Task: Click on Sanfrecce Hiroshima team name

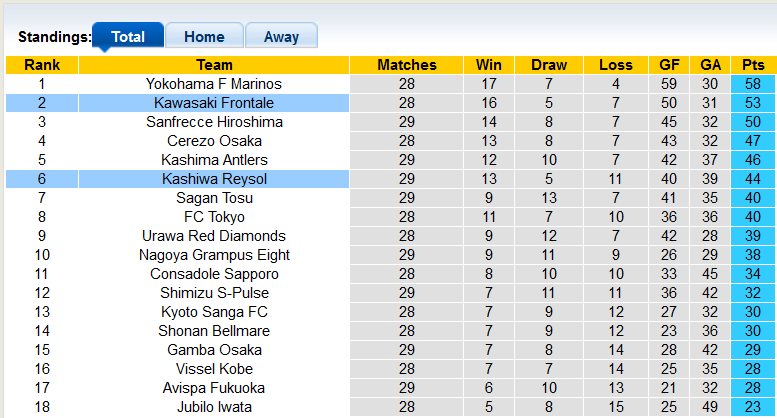Action: tap(214, 122)
